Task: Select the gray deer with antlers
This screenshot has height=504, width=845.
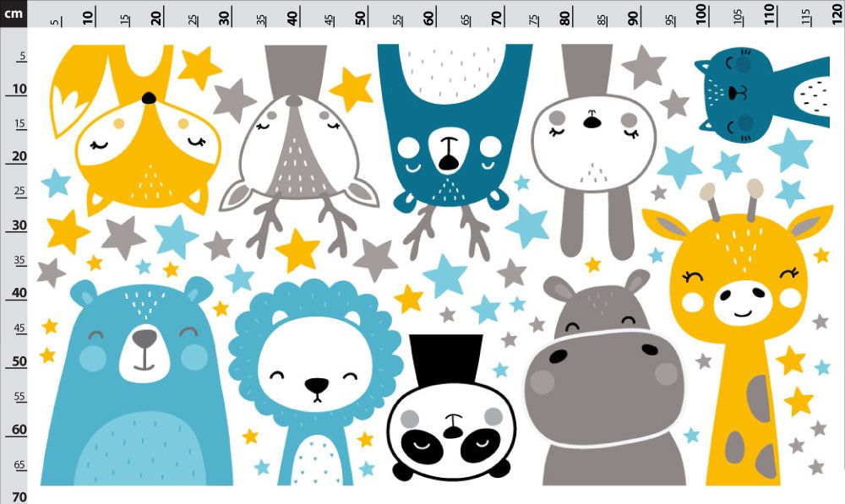Action: tap(298, 151)
